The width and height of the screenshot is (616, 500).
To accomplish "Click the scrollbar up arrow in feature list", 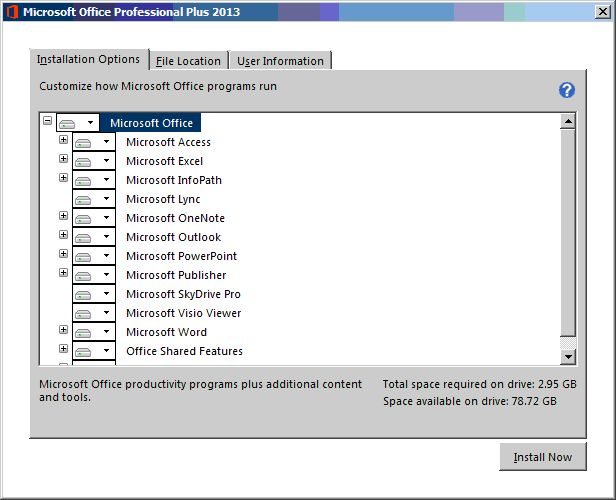I will [x=568, y=121].
